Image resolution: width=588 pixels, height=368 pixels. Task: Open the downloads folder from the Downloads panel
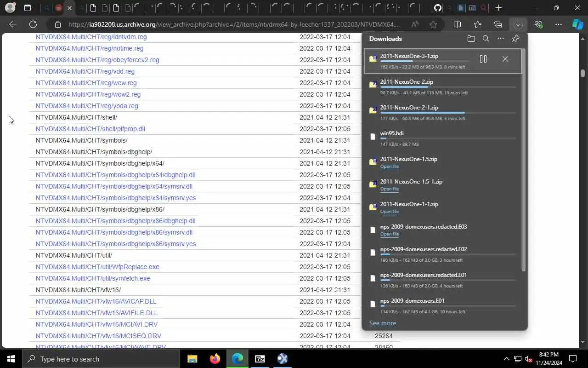coord(471,39)
